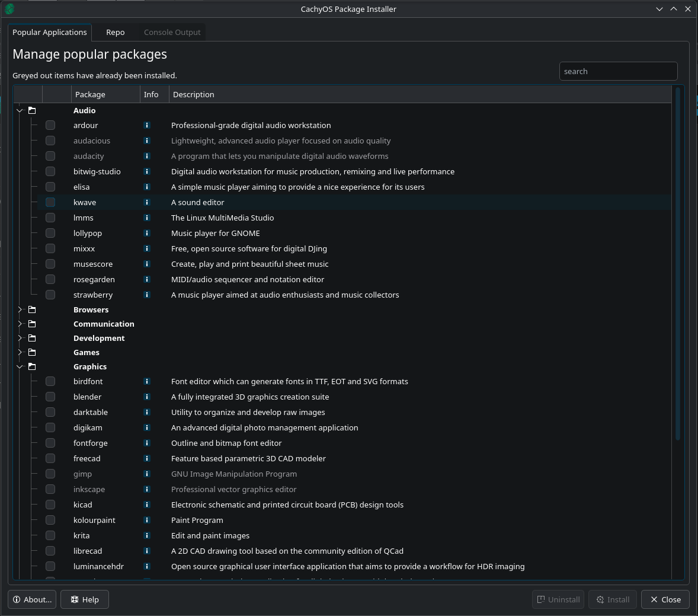The width and height of the screenshot is (698, 616).
Task: Open the Console Output tab
Action: point(172,32)
